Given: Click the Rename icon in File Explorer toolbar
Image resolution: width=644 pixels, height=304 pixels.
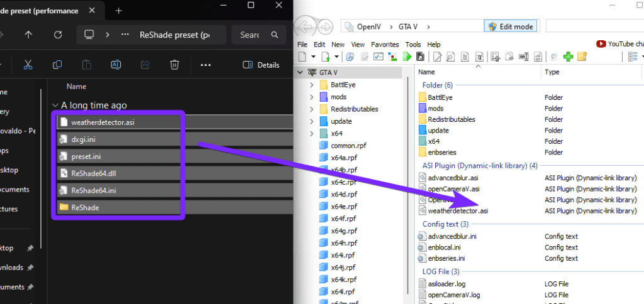Looking at the screenshot, I should [x=116, y=65].
